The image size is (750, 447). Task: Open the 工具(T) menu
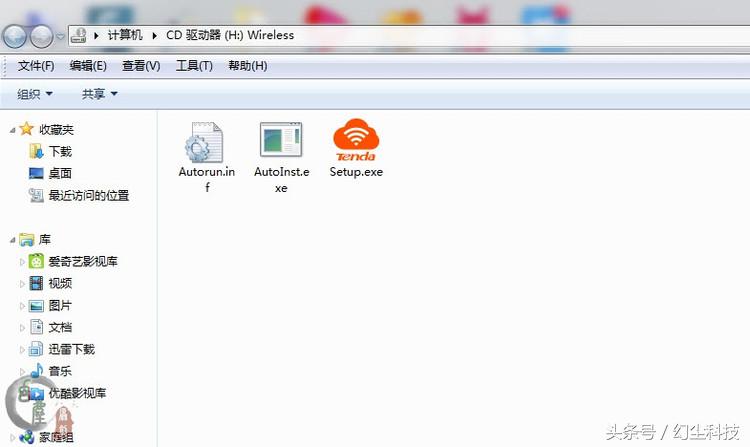tap(194, 66)
